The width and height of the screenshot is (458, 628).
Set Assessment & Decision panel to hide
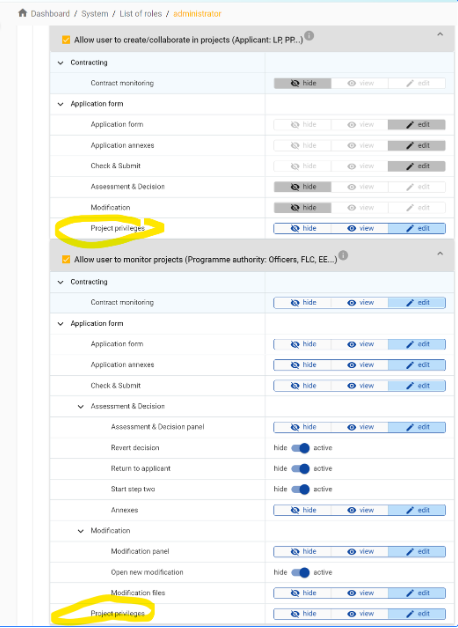(303, 427)
